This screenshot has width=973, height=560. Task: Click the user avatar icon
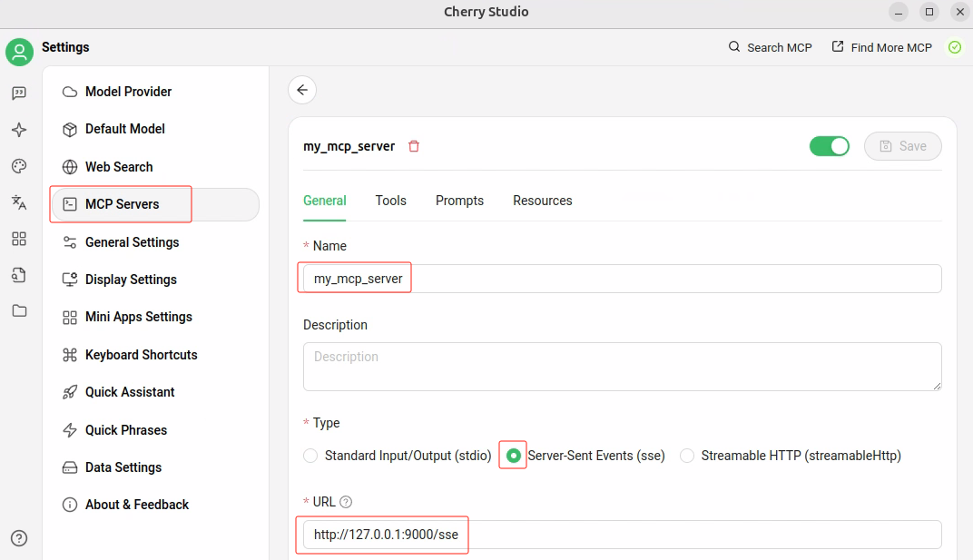coord(19,52)
